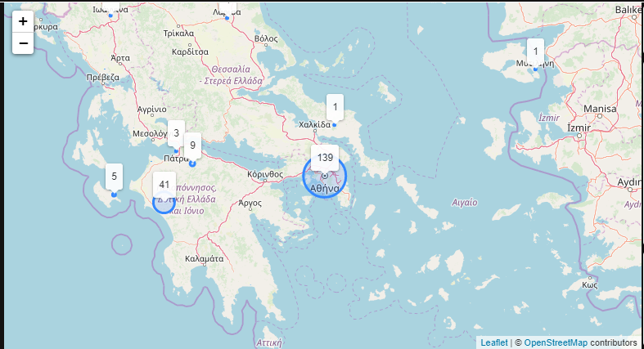Select the marker dot labeled 9 near Patras
The height and width of the screenshot is (349, 644).
click(x=192, y=163)
